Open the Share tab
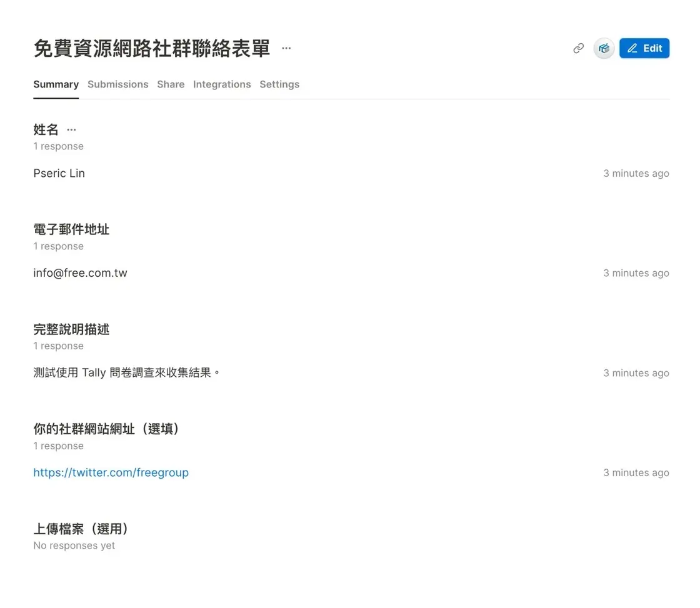 [171, 84]
